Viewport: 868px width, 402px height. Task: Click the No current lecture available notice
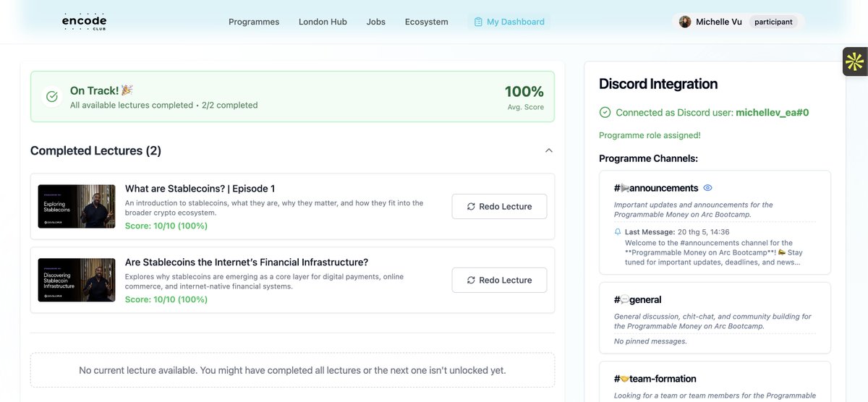[x=292, y=370]
